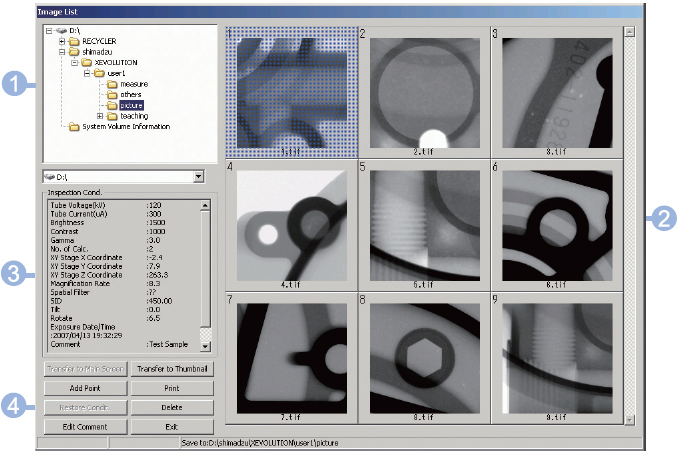Click the System Volume Information folder
The image size is (678, 456).
(126, 127)
